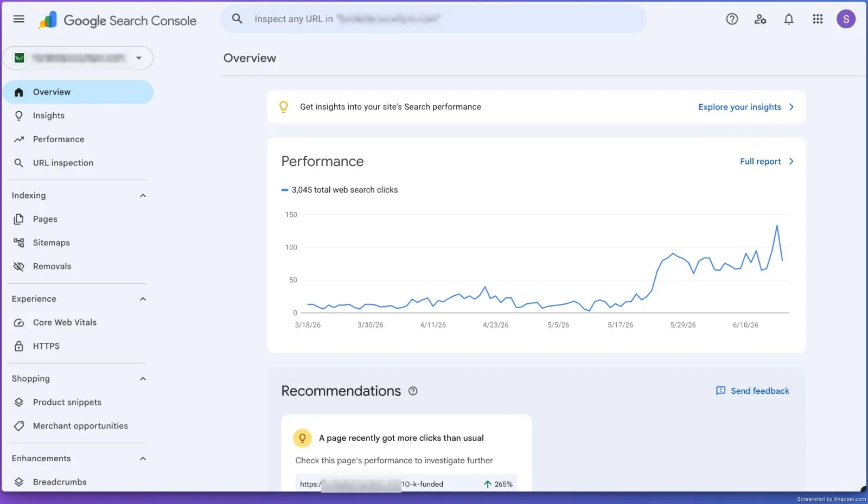The width and height of the screenshot is (868, 504).
Task: Click the Sitemaps tree icon
Action: point(19,243)
